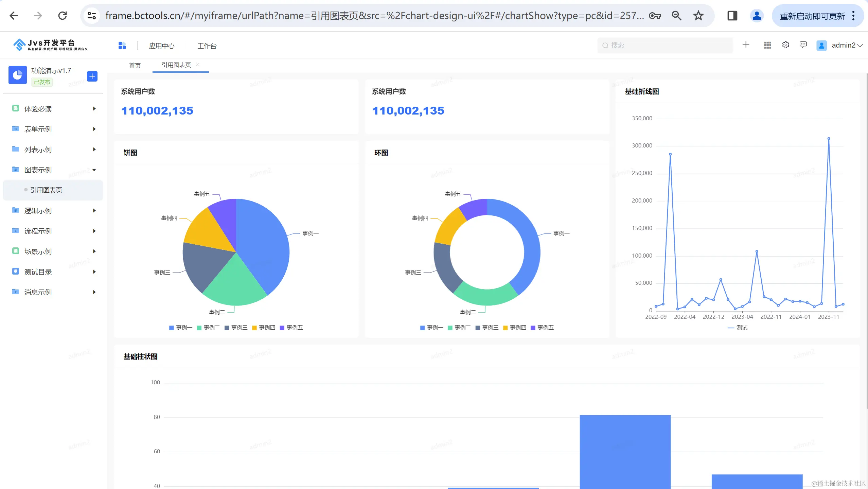This screenshot has width=868, height=489.
Task: Click the yellow 事例四 legend swatch in the pie chart
Action: tap(254, 328)
